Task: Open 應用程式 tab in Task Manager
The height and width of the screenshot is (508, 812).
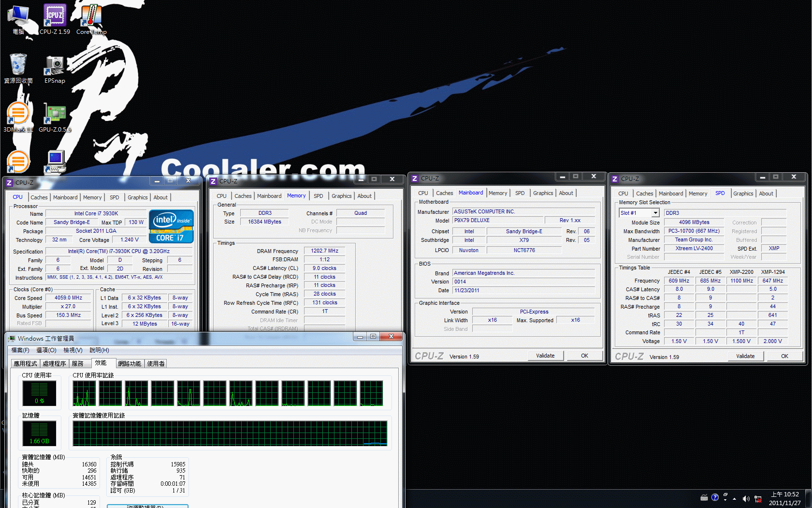Action: click(25, 364)
